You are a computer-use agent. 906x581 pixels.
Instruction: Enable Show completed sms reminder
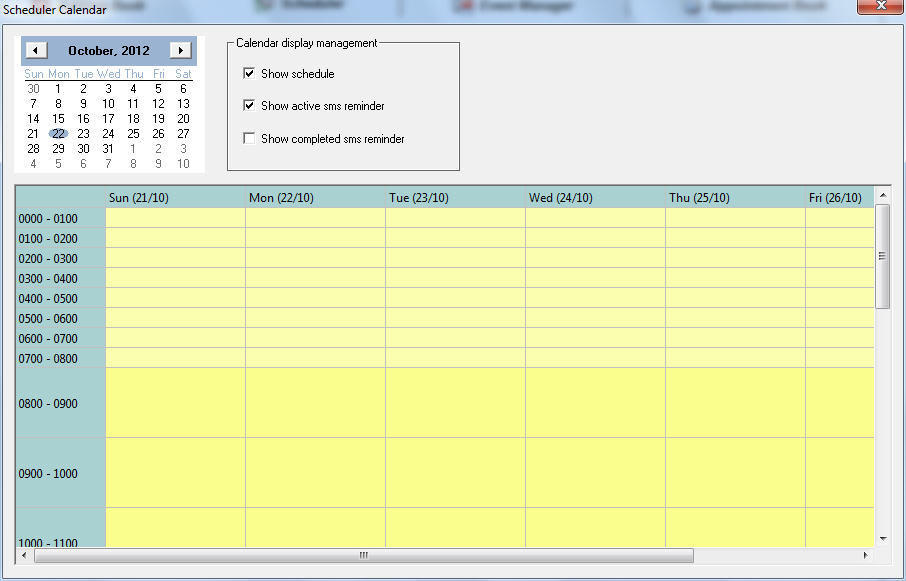(249, 139)
